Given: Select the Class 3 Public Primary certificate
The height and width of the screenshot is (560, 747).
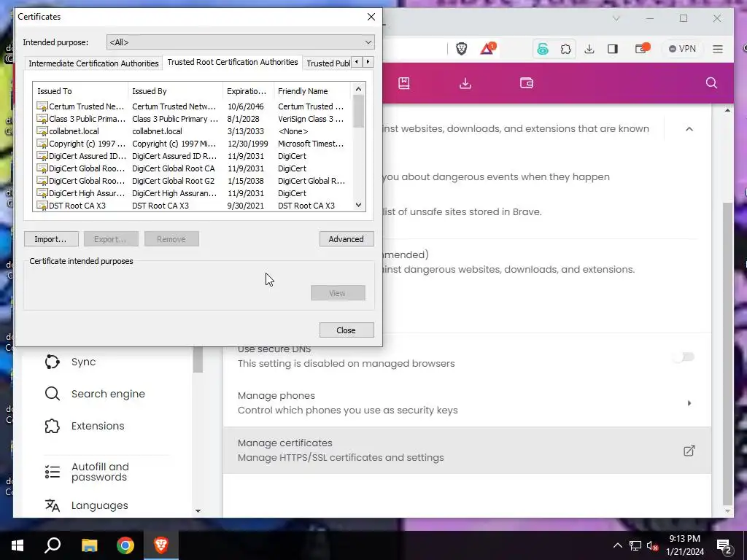Looking at the screenshot, I should 193,119.
